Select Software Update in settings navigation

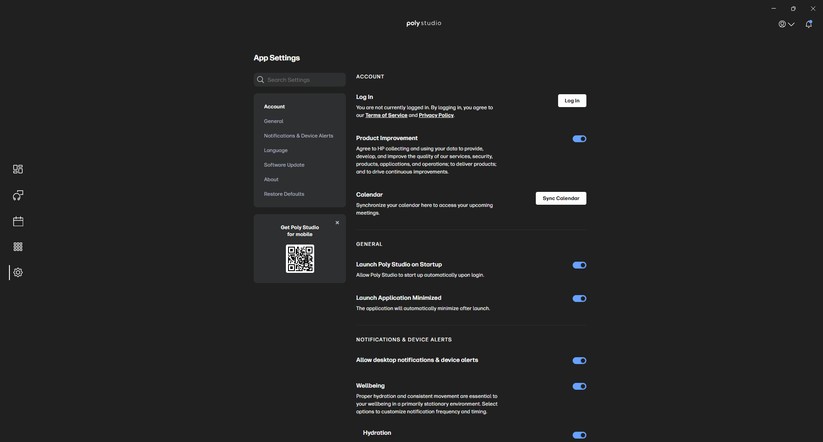[x=284, y=165]
